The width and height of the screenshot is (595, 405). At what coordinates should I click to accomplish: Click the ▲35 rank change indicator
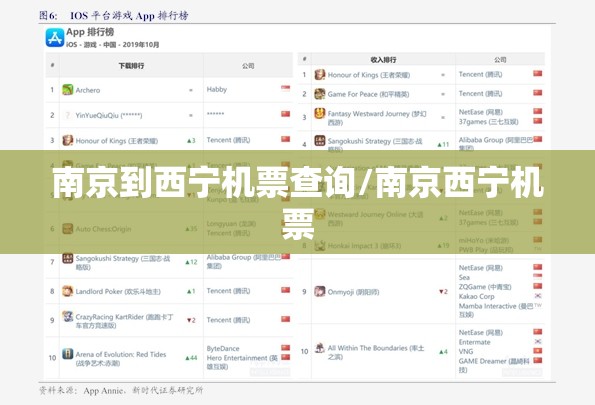(191, 229)
